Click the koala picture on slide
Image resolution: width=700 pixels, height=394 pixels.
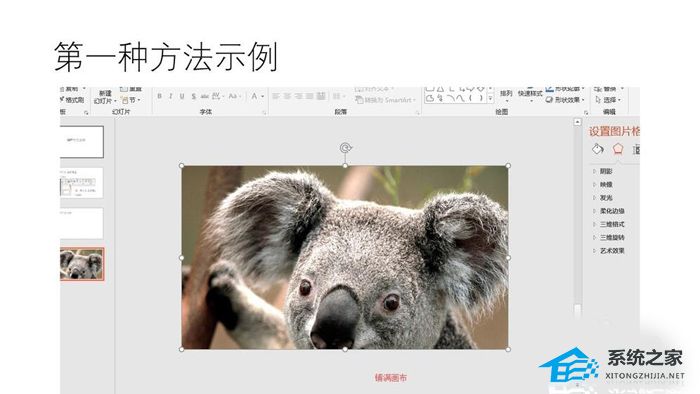click(345, 257)
